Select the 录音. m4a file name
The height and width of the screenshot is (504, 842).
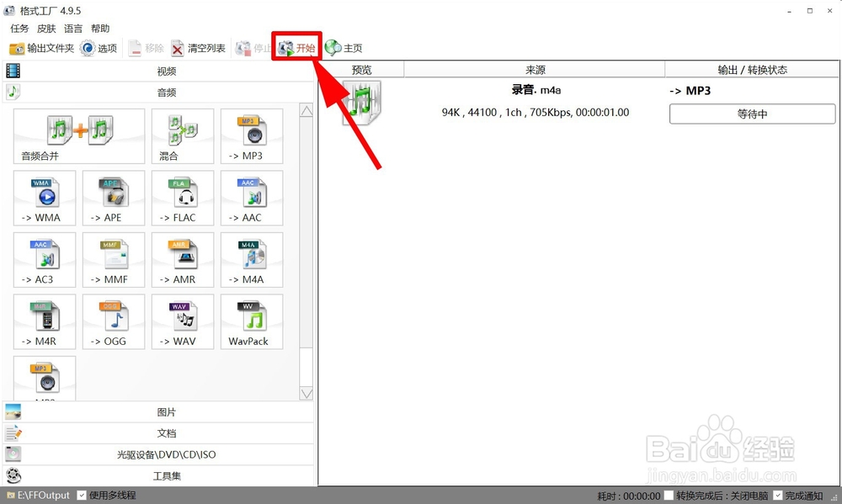point(536,90)
